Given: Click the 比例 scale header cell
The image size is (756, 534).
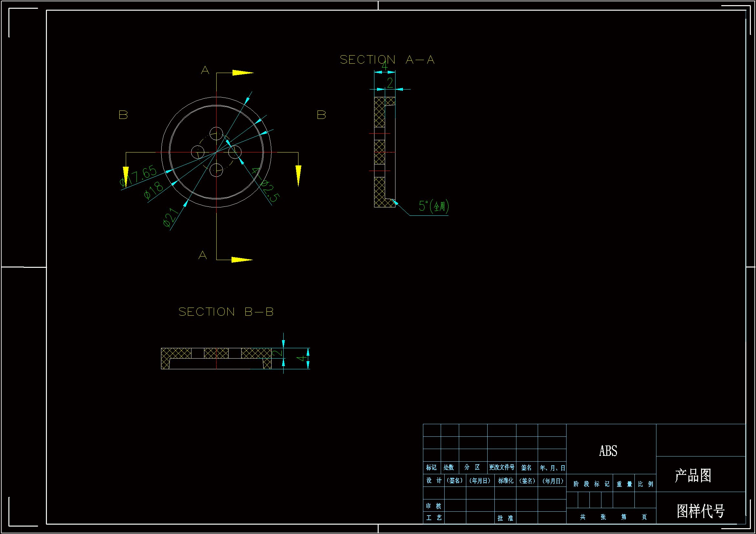Looking at the screenshot, I should coord(645,484).
